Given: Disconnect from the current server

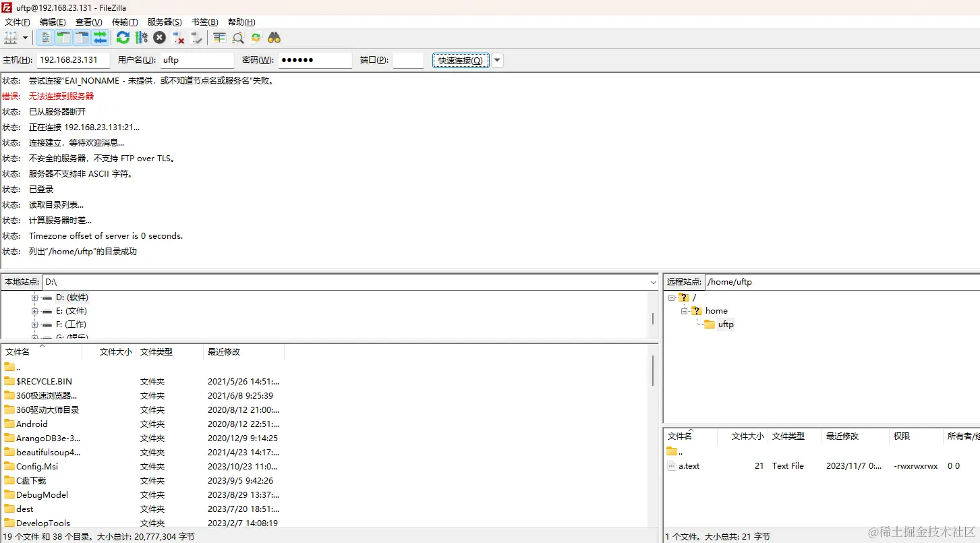Looking at the screenshot, I should tap(178, 38).
